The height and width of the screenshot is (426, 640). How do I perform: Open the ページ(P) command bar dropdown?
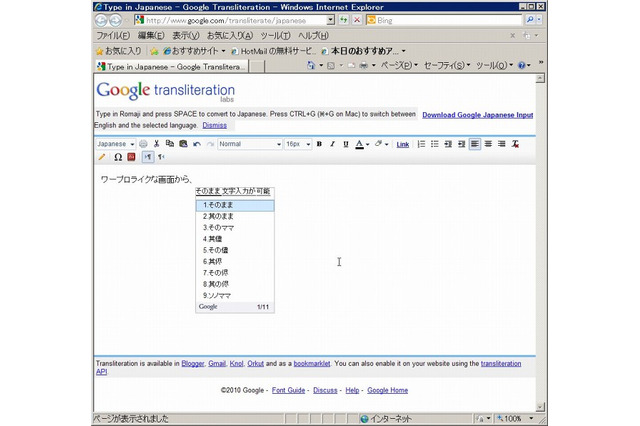coord(400,65)
